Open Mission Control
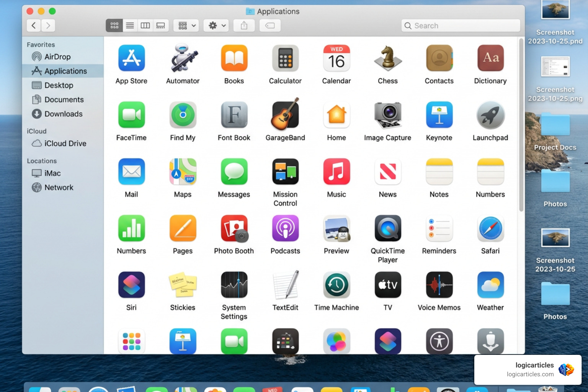The height and width of the screenshot is (392, 588). [x=286, y=171]
